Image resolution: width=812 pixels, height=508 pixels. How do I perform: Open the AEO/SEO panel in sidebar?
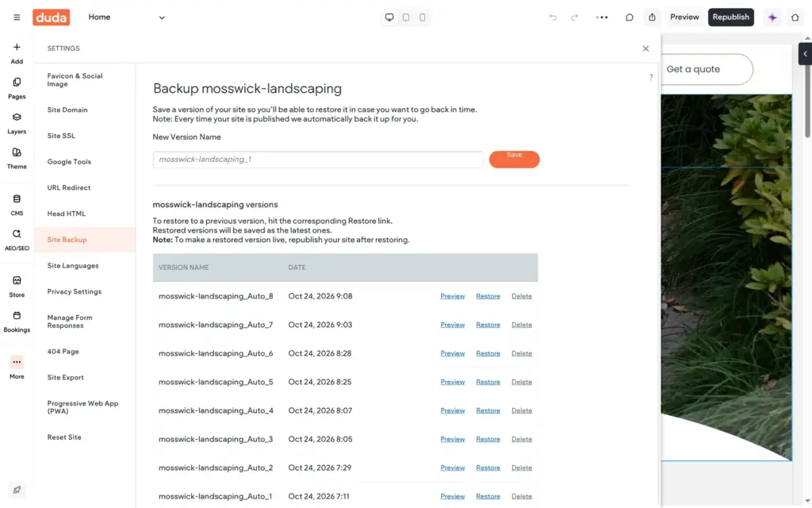click(17, 240)
